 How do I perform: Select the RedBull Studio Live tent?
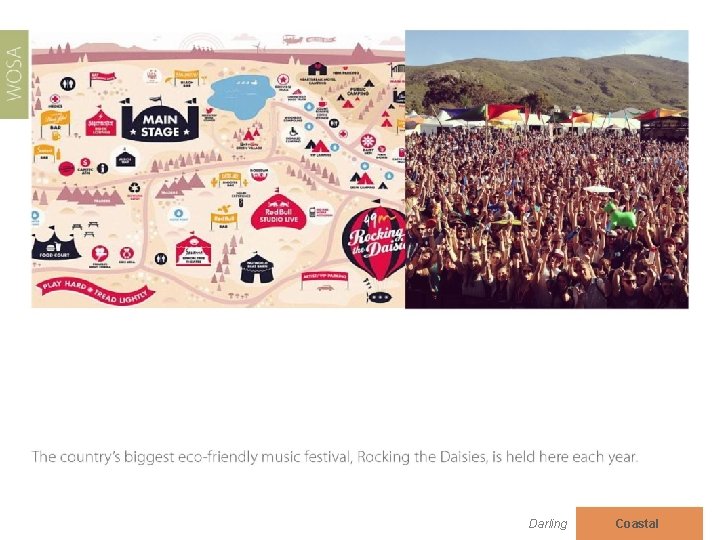click(278, 212)
